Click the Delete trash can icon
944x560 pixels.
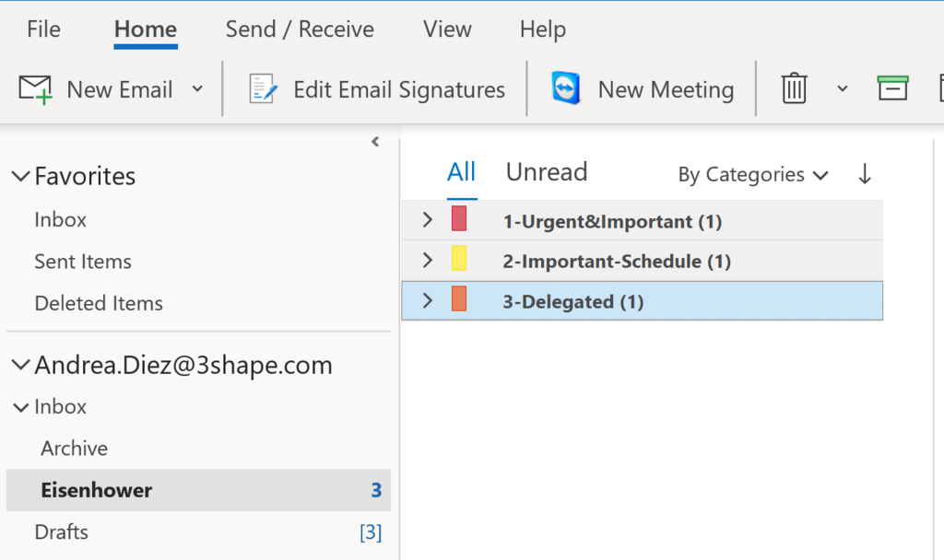794,89
